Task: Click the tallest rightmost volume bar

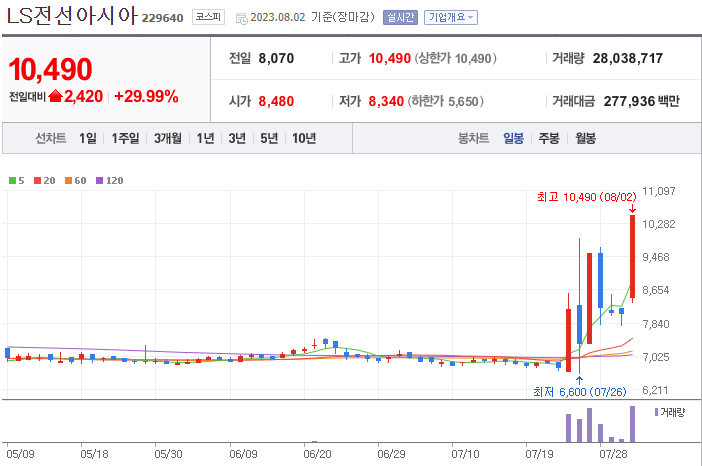Action: [633, 424]
